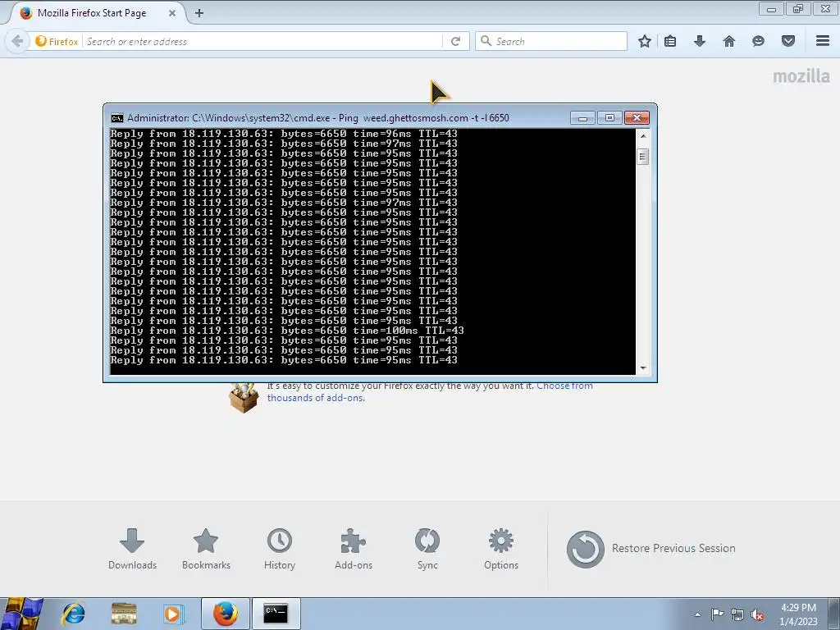Image resolution: width=840 pixels, height=630 pixels.
Task: Click the Firefox back arrow button
Action: 17,41
